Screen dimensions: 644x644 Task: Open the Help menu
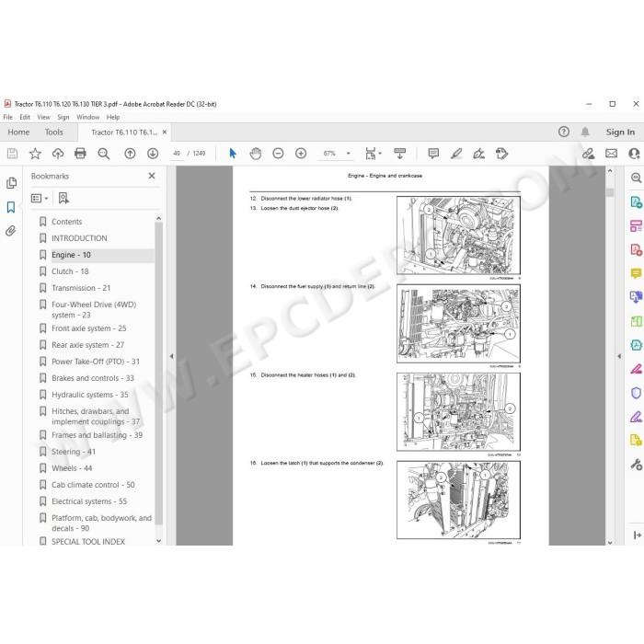113,117
